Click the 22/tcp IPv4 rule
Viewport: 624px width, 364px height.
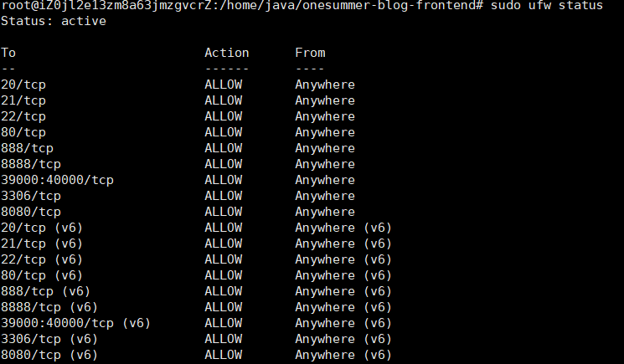click(23, 116)
